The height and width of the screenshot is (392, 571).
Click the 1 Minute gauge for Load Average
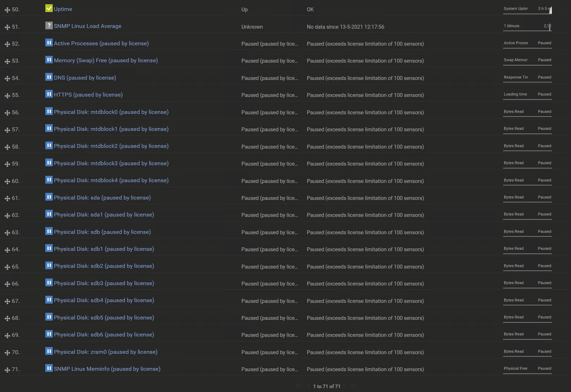(x=527, y=27)
